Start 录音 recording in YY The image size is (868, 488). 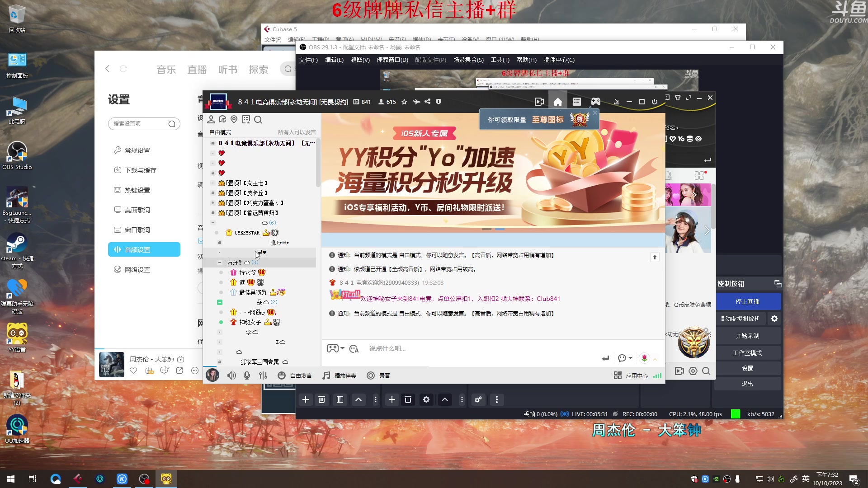pos(371,375)
